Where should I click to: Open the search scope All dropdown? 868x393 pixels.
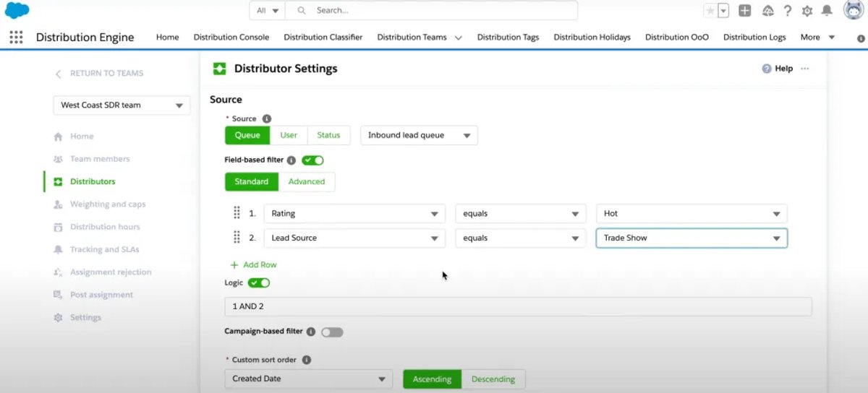(267, 11)
